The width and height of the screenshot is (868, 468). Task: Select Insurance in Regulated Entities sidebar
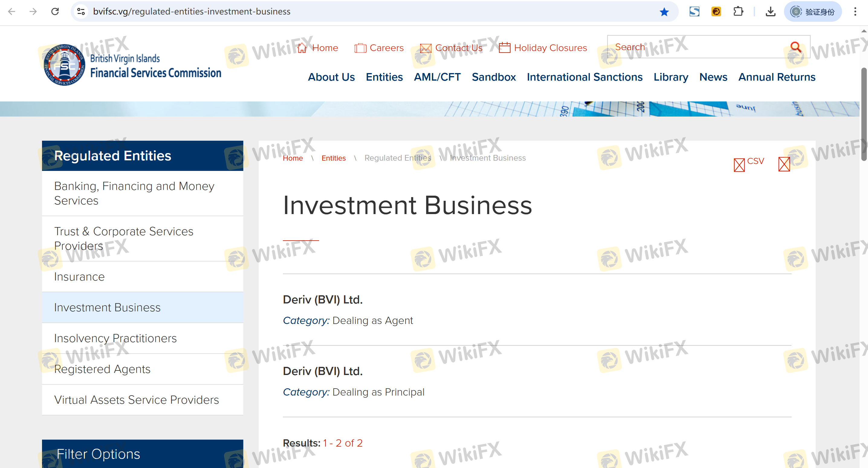click(x=79, y=277)
